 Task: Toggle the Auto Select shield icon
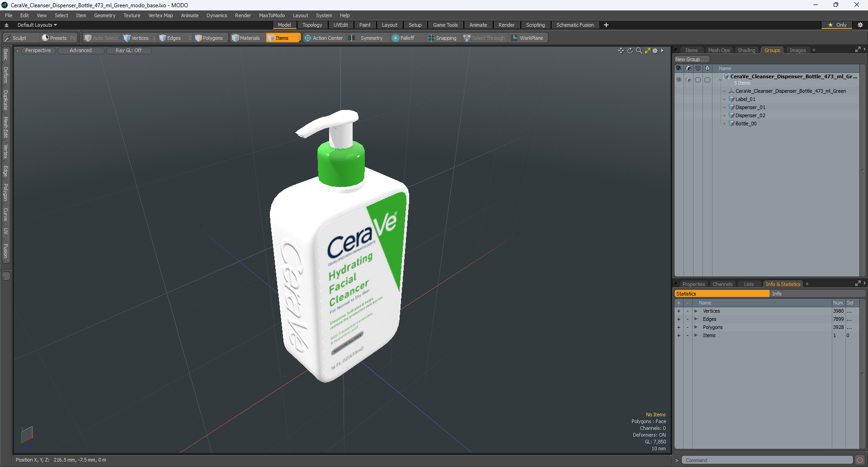coord(88,38)
